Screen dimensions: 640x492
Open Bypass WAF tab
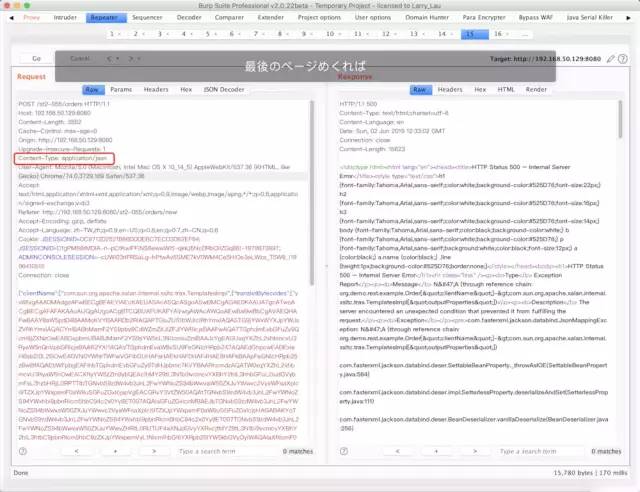point(536,18)
